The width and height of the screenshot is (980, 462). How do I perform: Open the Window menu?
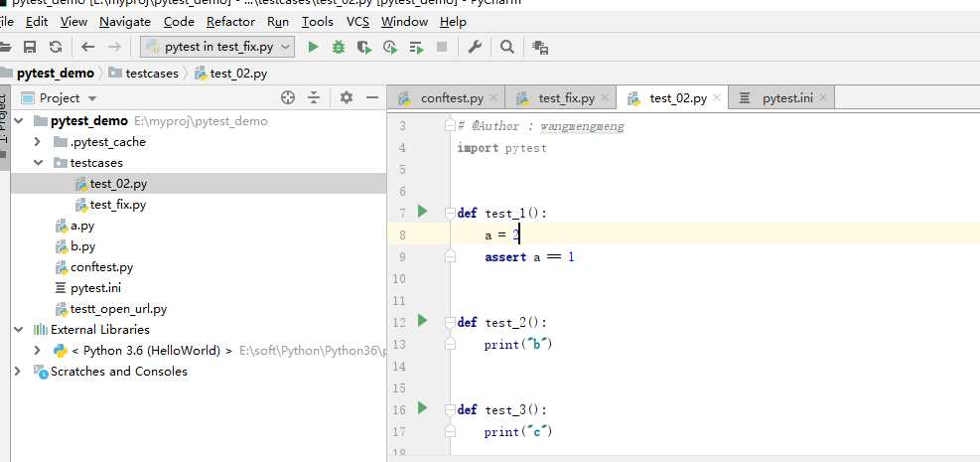coord(404,22)
